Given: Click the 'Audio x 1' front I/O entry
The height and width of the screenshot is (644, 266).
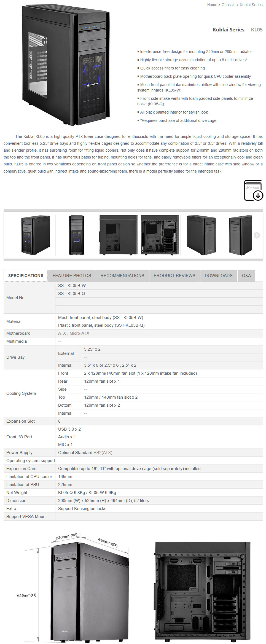Looking at the screenshot, I should (67, 437).
